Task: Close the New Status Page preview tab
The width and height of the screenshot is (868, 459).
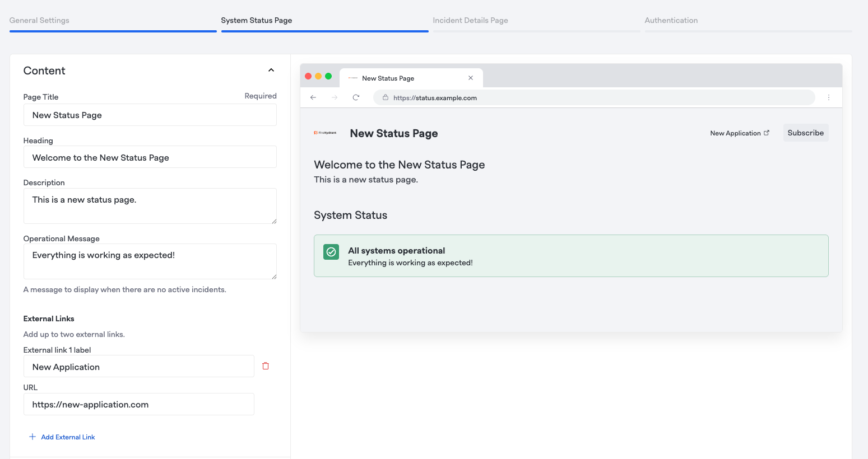Action: click(x=471, y=78)
